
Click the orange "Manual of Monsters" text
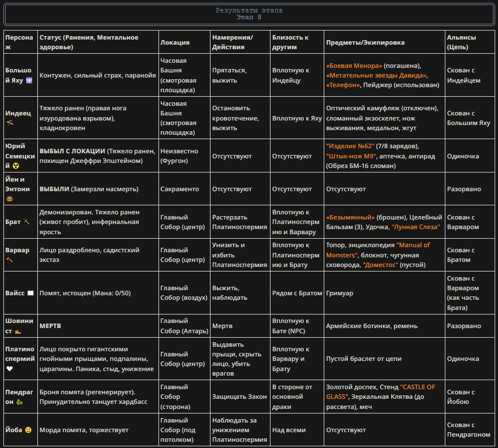[377, 250]
